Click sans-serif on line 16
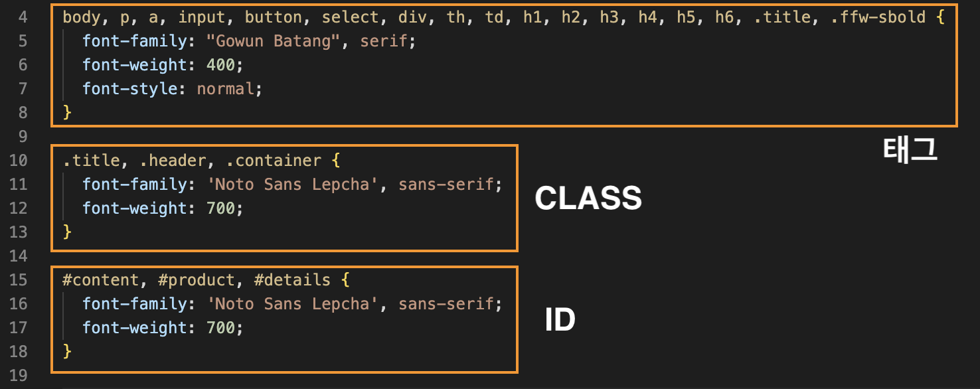The width and height of the screenshot is (980, 389). (x=446, y=304)
